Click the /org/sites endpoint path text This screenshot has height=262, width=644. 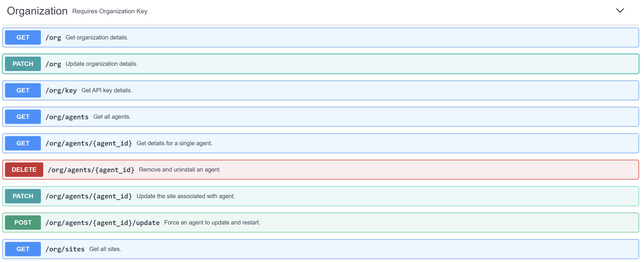coord(65,249)
